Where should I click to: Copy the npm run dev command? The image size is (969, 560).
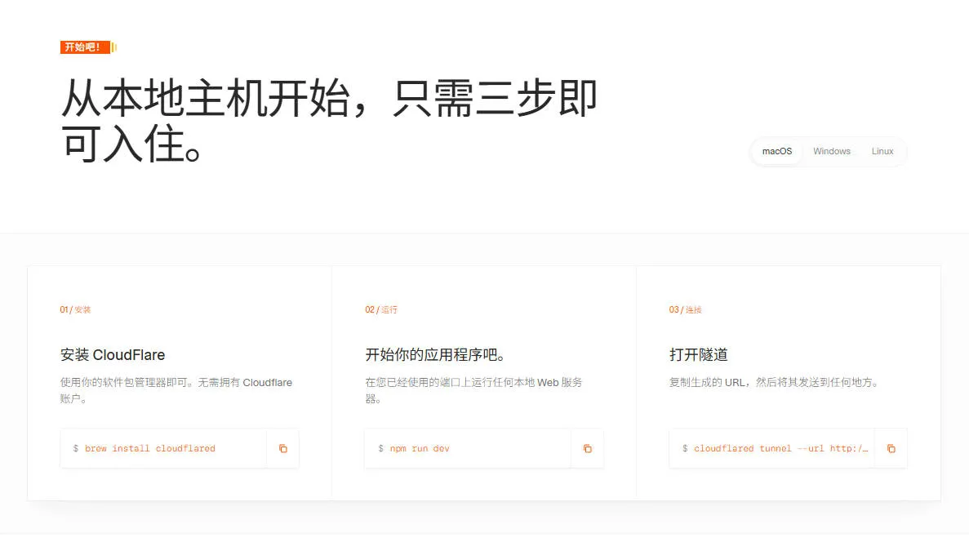(x=588, y=449)
